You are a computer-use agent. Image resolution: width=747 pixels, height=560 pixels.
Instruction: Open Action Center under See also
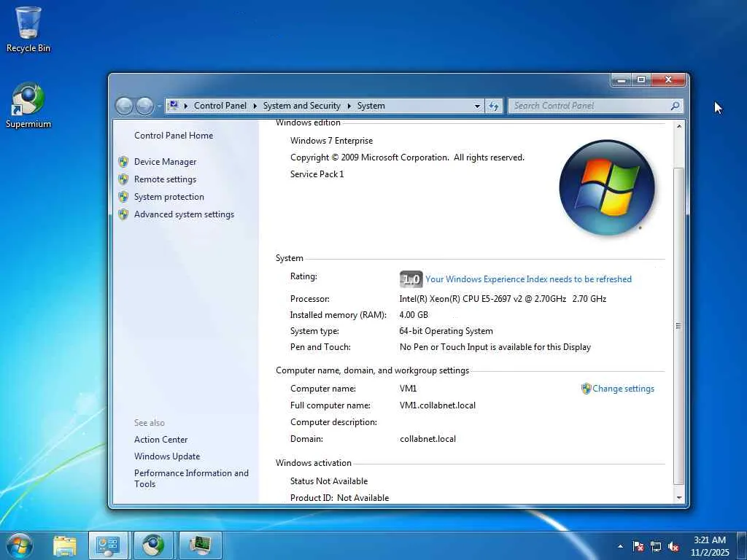[x=161, y=440]
